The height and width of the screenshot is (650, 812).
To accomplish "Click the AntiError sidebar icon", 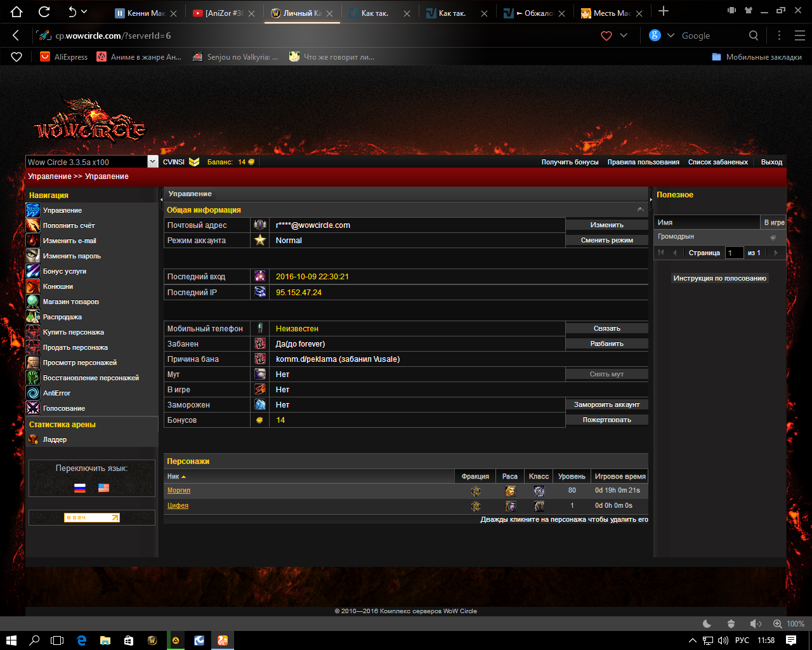I will (x=33, y=393).
